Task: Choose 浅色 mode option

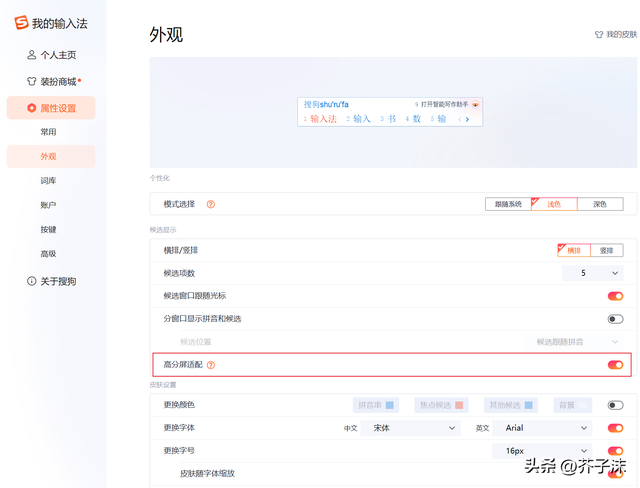Action: point(554,204)
